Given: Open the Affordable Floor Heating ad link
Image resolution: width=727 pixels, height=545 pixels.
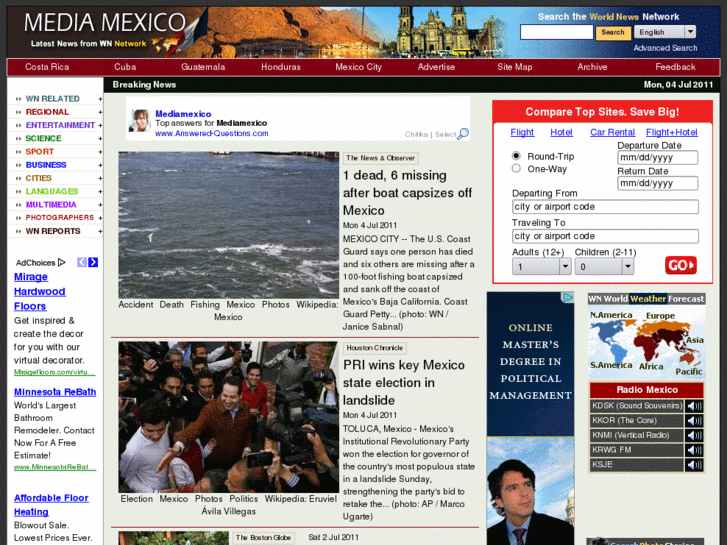Looking at the screenshot, I should pyautogui.click(x=51, y=505).
